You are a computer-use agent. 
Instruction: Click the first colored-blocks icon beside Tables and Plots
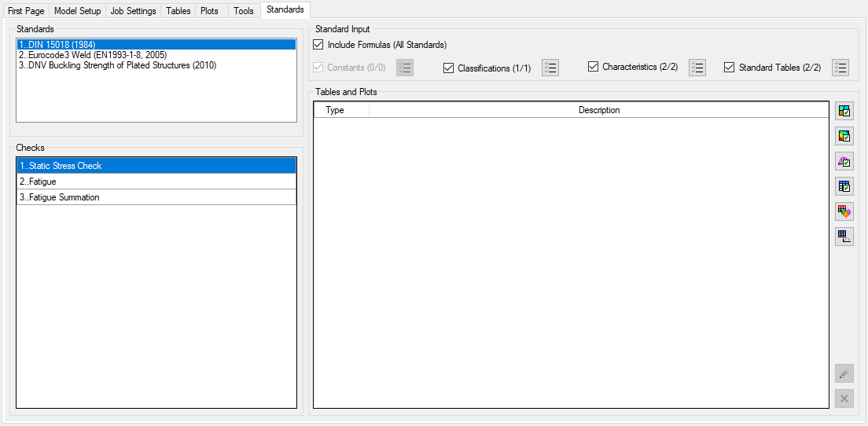pos(844,111)
